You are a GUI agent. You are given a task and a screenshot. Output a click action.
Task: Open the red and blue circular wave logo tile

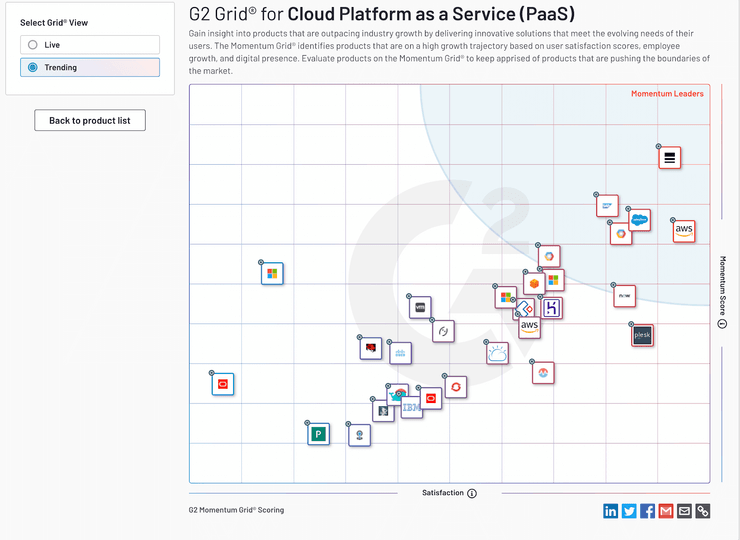543,373
